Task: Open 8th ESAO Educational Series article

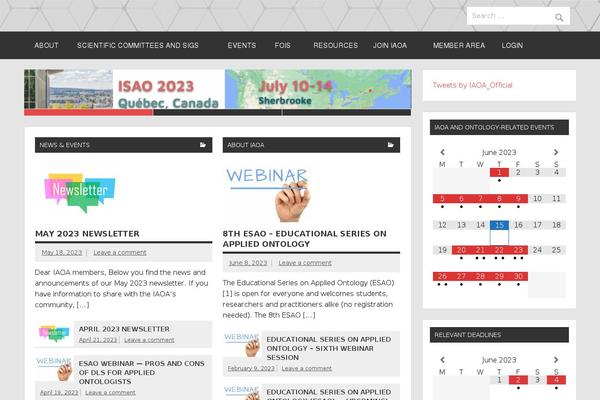Action: tap(305, 238)
